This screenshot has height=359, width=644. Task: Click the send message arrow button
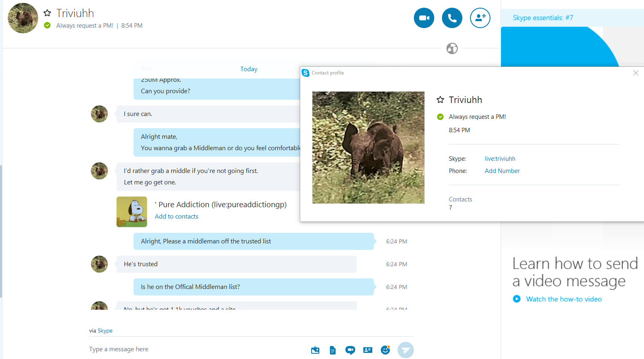406,350
